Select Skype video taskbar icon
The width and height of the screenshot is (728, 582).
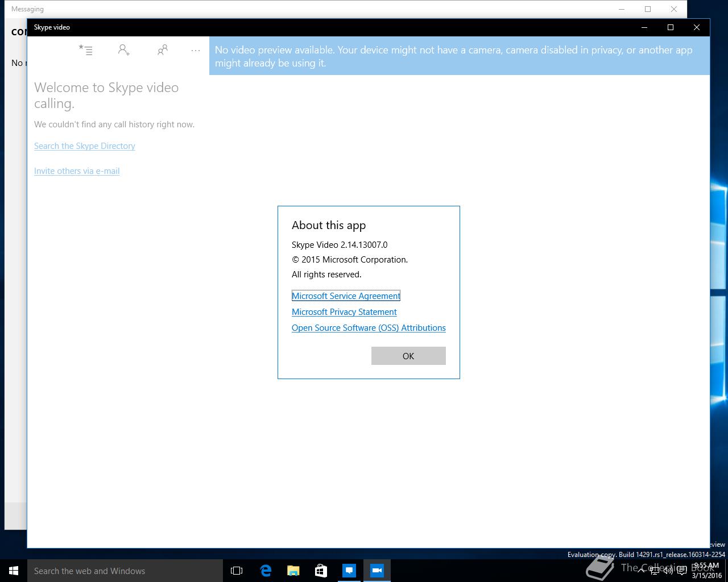tap(377, 571)
